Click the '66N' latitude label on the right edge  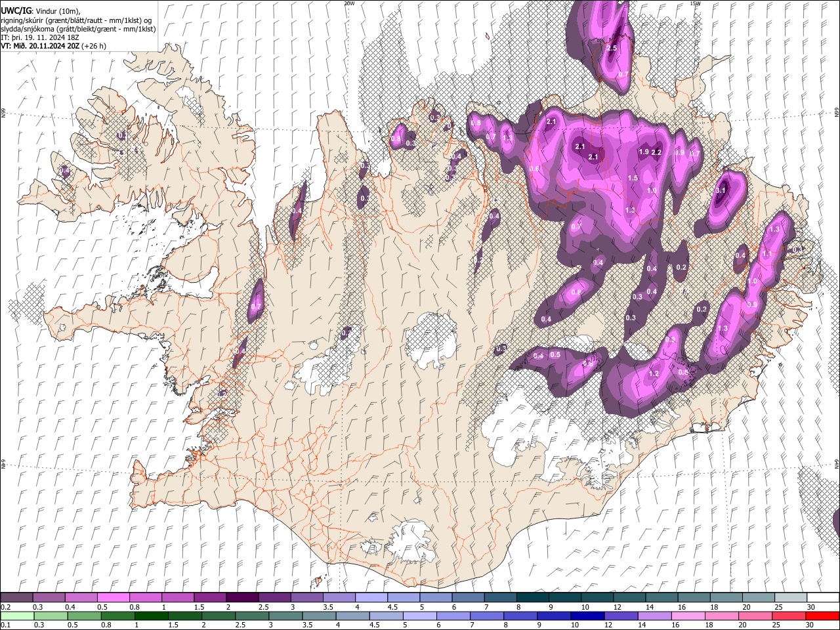pyautogui.click(x=837, y=113)
